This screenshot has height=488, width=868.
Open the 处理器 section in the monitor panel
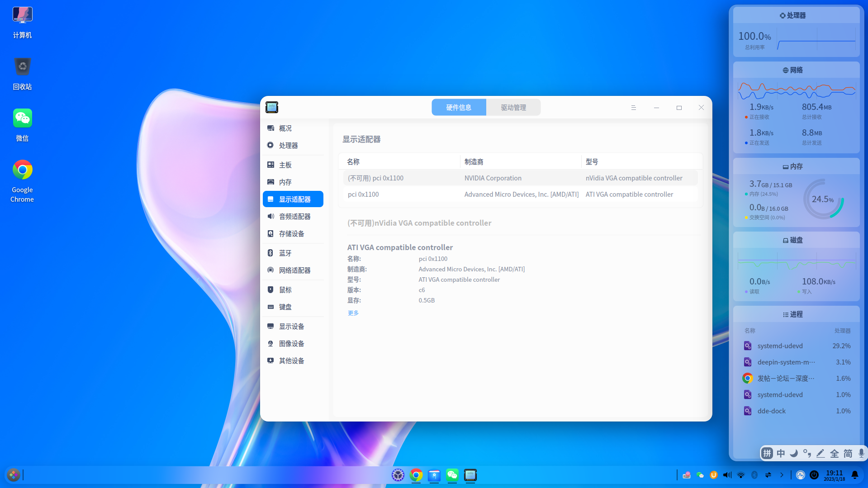[796, 15]
